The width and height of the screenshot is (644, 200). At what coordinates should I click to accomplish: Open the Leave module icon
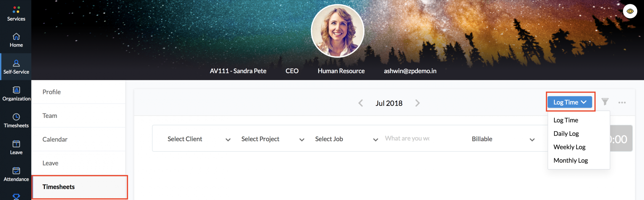16,144
